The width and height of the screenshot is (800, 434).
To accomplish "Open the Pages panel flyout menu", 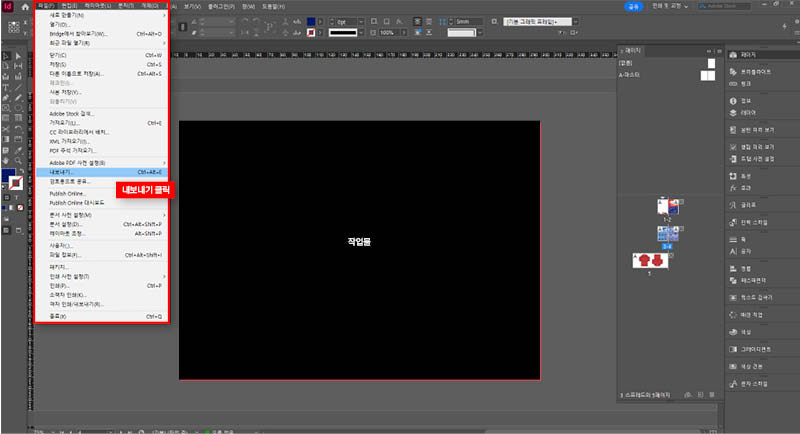I will coord(719,51).
